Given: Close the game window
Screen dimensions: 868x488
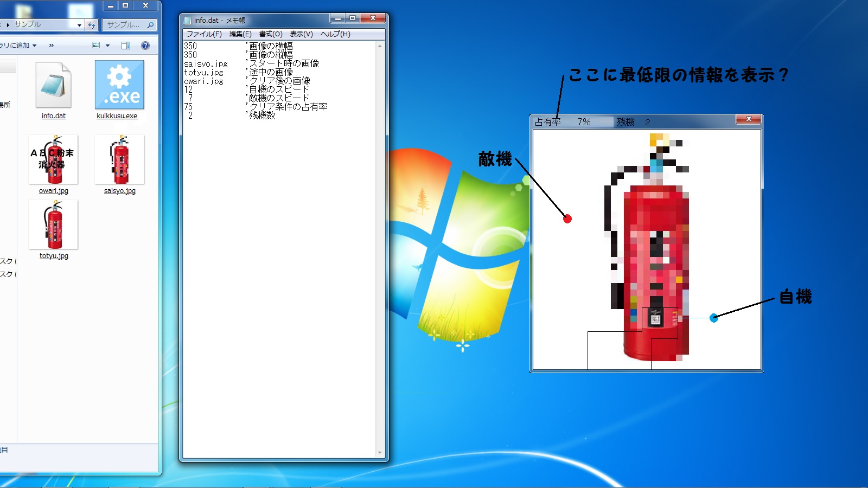Looking at the screenshot, I should (749, 119).
